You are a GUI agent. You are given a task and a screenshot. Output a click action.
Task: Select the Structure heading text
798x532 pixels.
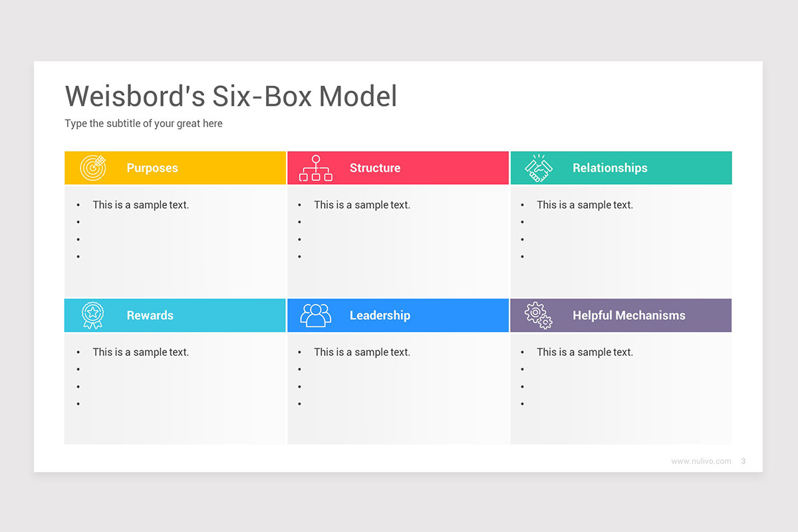pos(375,168)
